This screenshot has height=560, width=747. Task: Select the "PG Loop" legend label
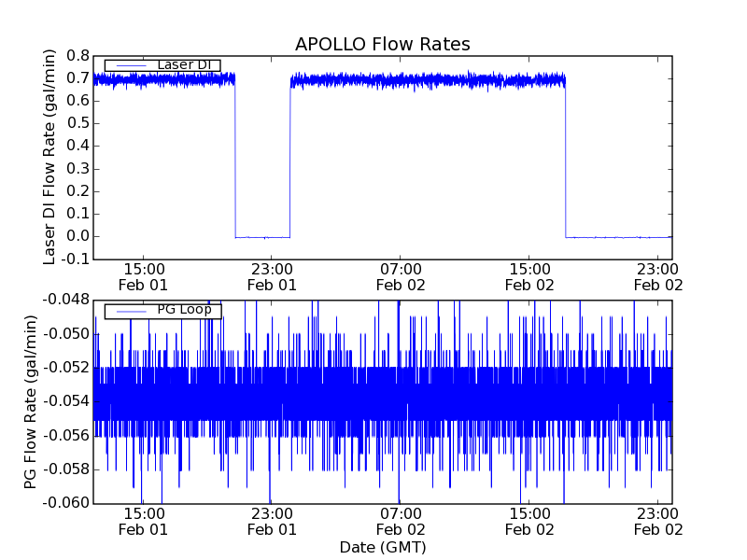[x=184, y=310]
